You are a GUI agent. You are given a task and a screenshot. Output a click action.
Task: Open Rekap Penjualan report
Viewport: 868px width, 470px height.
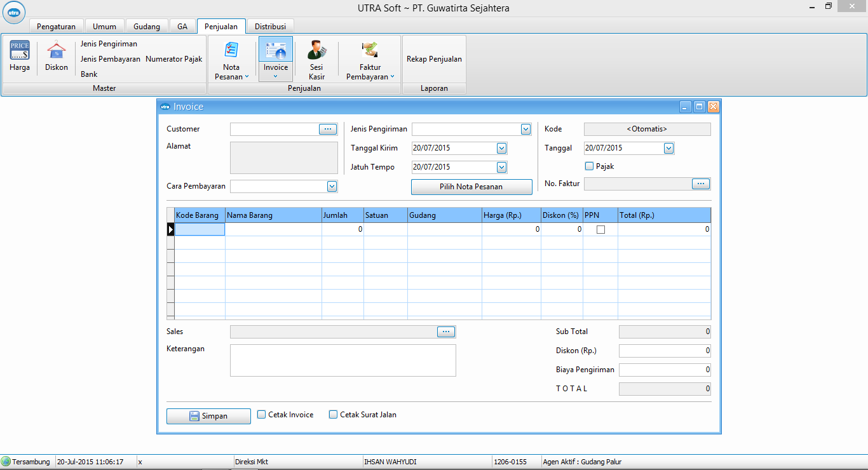click(434, 59)
